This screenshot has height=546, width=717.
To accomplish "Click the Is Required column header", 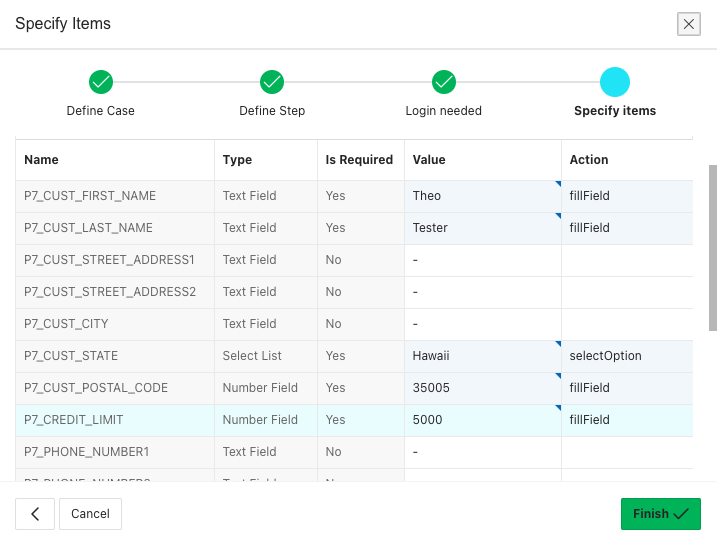I will pyautogui.click(x=361, y=160).
